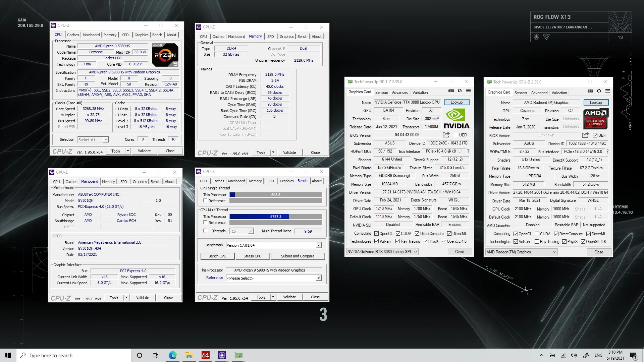This screenshot has height=362, width=644.
Task: Open AIDA64 app in the taskbar
Action: tap(205, 355)
